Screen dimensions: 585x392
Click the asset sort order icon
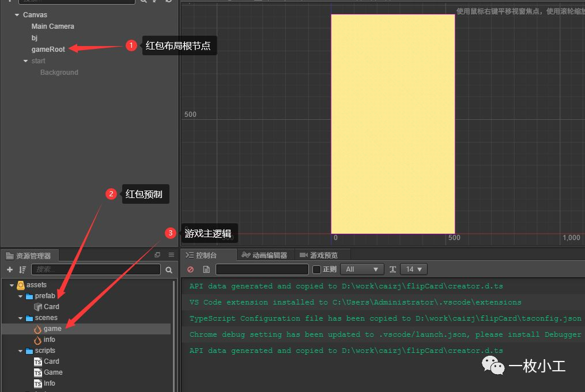point(22,269)
